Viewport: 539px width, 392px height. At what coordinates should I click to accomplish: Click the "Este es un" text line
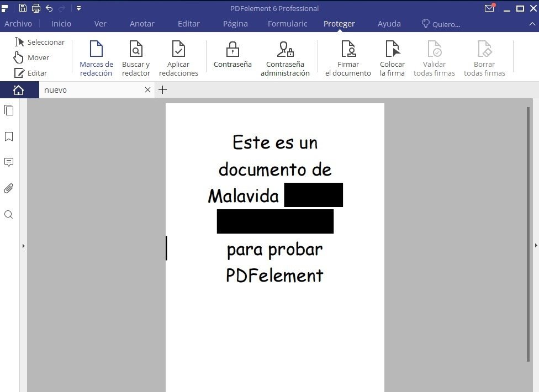(x=275, y=142)
